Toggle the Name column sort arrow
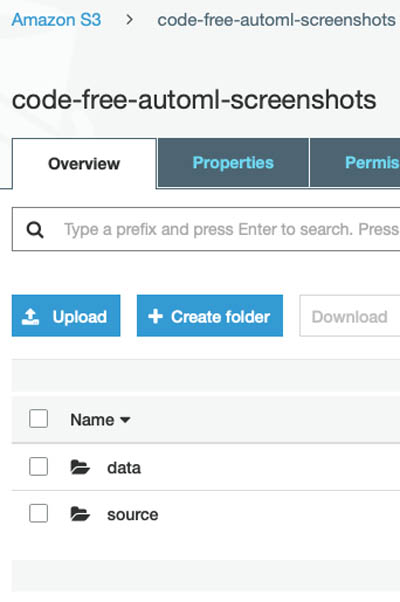Image resolution: width=400 pixels, height=602 pixels. [x=125, y=420]
